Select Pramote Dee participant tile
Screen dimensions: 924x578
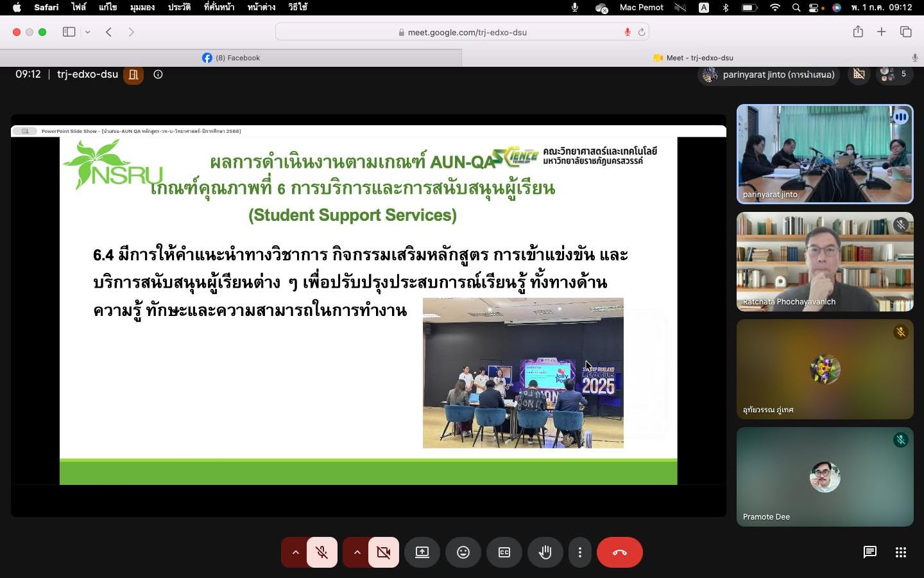pos(825,477)
